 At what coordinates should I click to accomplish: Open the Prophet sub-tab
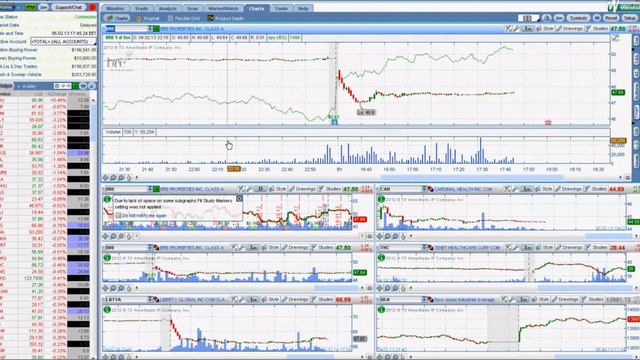tap(148, 18)
